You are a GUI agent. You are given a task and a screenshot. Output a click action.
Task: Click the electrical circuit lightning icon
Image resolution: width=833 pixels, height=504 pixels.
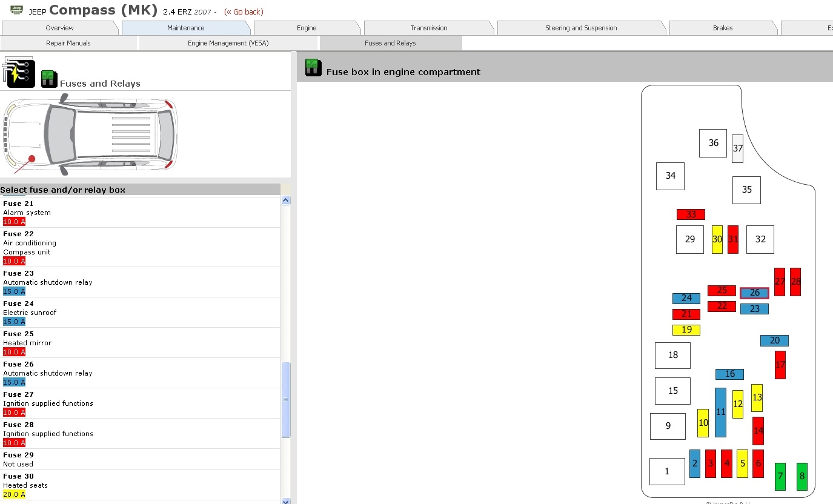[19, 73]
